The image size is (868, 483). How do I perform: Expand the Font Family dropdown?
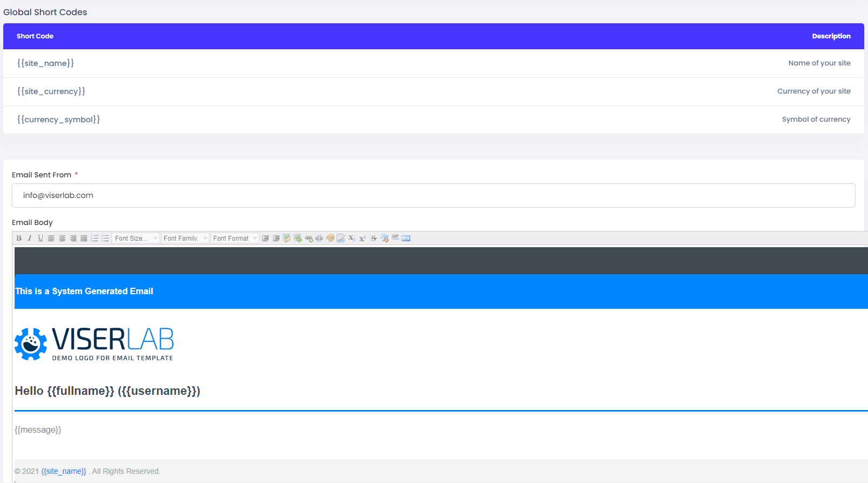pyautogui.click(x=185, y=238)
